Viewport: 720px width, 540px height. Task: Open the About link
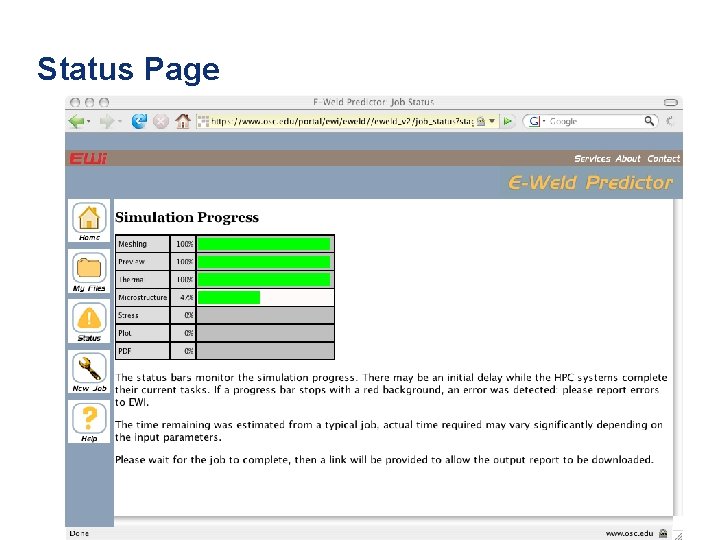(628, 158)
